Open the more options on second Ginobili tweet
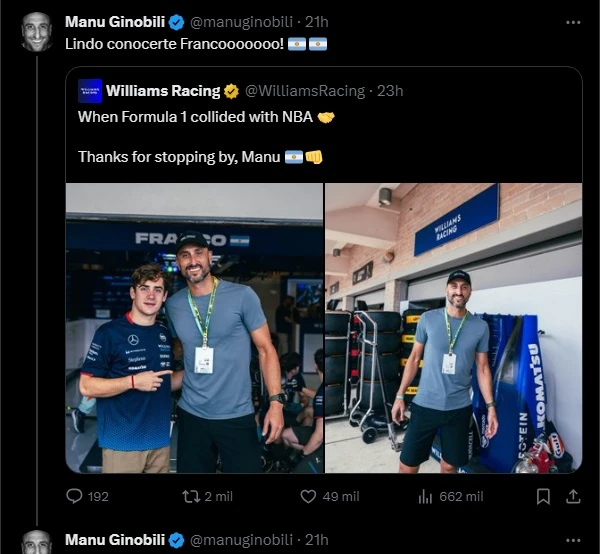 pos(572,540)
